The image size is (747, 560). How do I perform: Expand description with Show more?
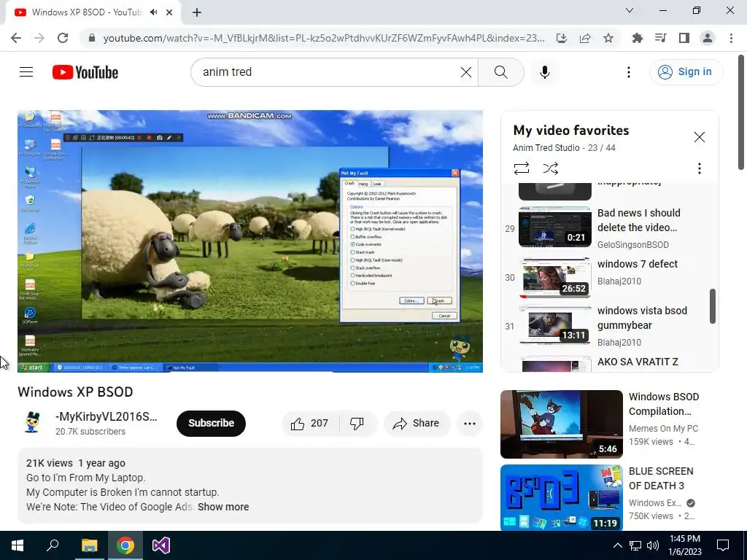[223, 507]
